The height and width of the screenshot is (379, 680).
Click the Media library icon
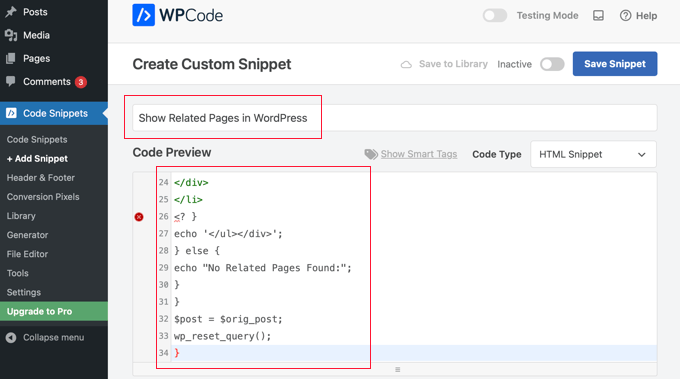click(11, 35)
